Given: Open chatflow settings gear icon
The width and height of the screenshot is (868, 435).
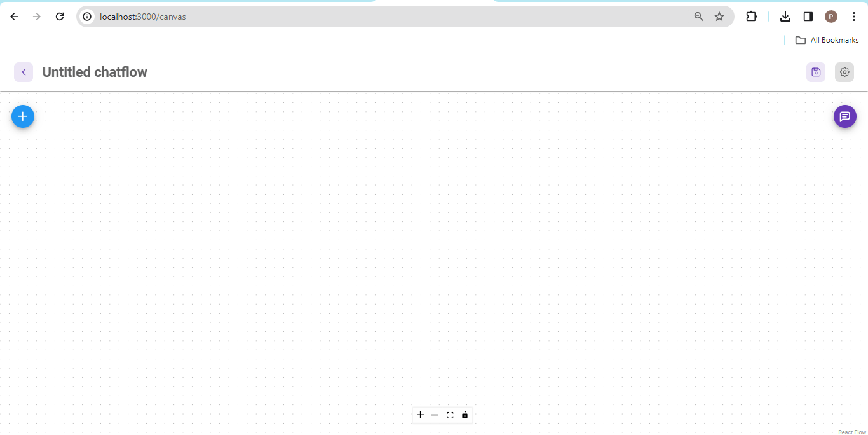Looking at the screenshot, I should [844, 72].
